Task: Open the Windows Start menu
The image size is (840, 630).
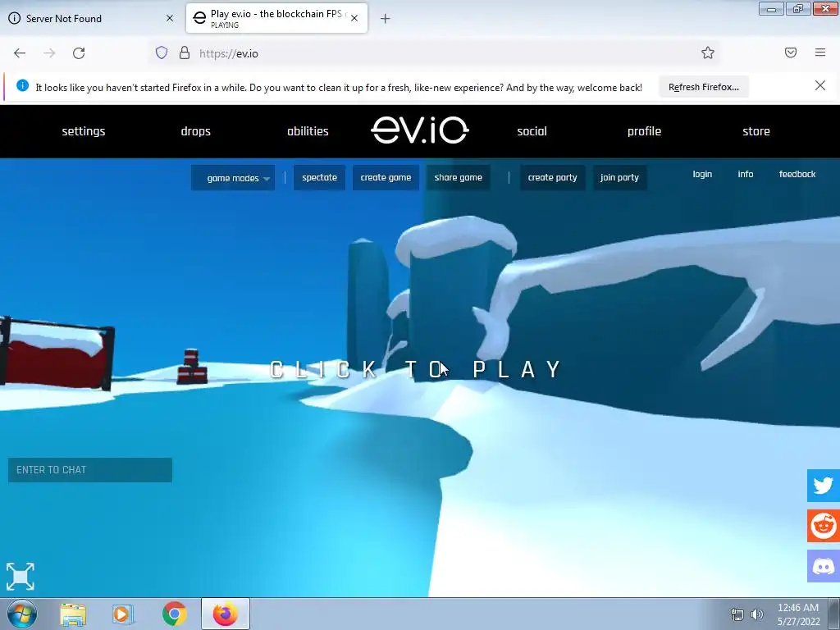Action: pyautogui.click(x=22, y=614)
